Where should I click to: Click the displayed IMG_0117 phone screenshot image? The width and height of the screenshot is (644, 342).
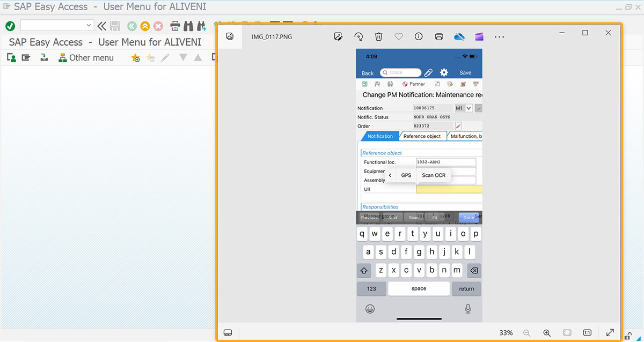click(x=419, y=185)
